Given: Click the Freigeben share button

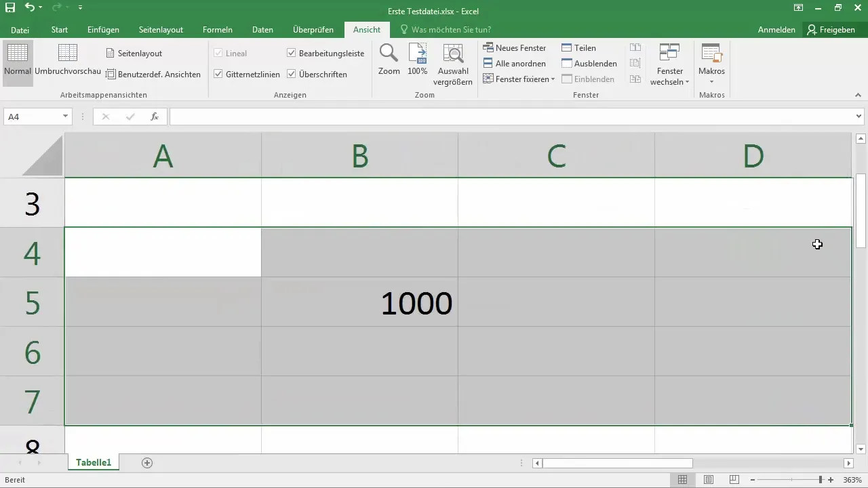Looking at the screenshot, I should [832, 30].
